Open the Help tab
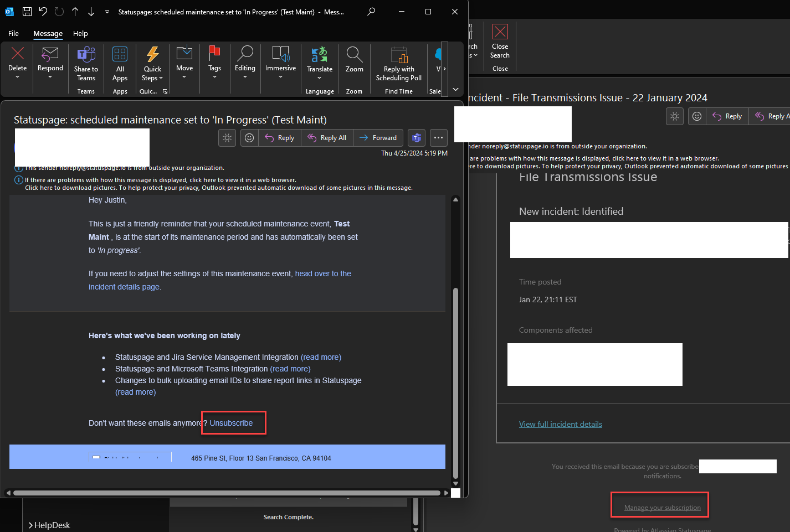 coord(80,34)
